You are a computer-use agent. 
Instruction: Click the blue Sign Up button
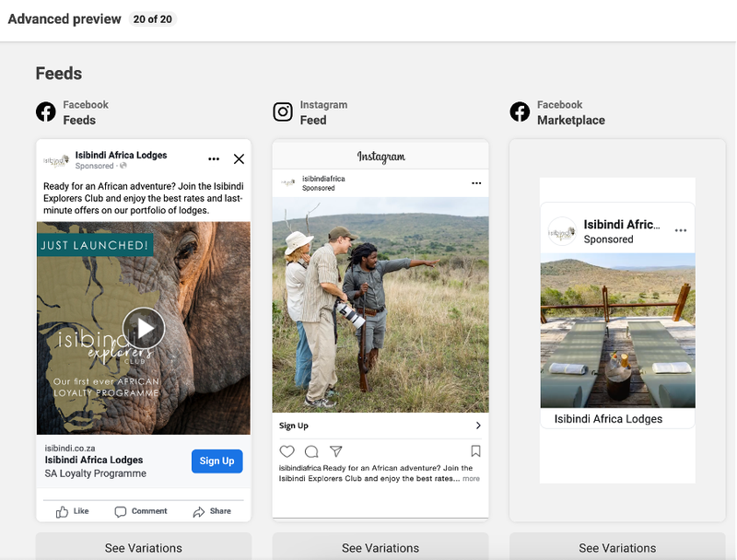coord(216,461)
